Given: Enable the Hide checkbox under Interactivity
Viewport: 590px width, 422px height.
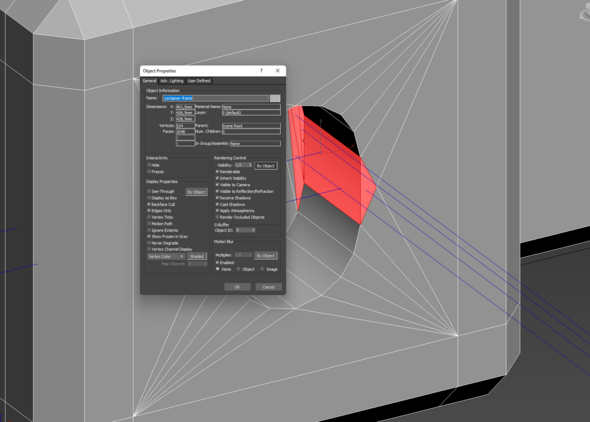Looking at the screenshot, I should [x=149, y=165].
